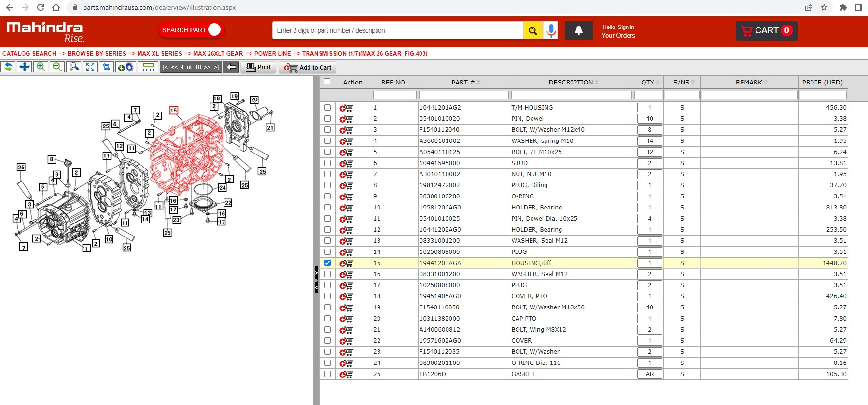The height and width of the screenshot is (405, 868).
Task: Sort by REMARK column arrows
Action: 766,83
